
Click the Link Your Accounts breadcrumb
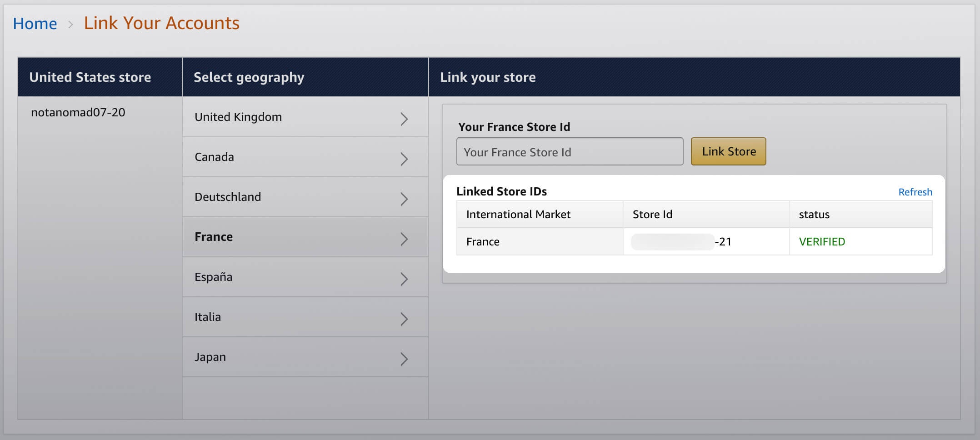click(x=161, y=23)
